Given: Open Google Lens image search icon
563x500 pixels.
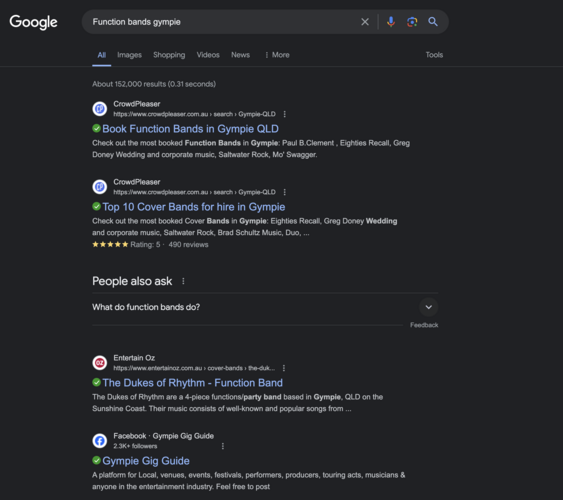Looking at the screenshot, I should click(x=412, y=22).
